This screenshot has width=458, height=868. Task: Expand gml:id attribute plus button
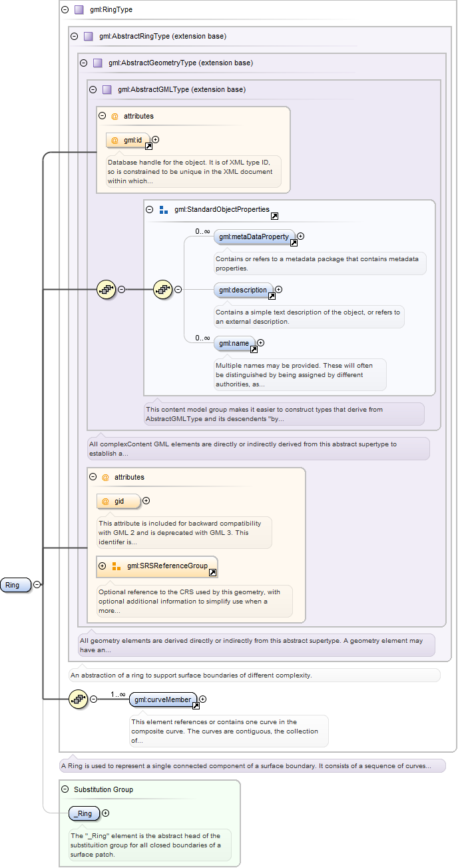[156, 140]
